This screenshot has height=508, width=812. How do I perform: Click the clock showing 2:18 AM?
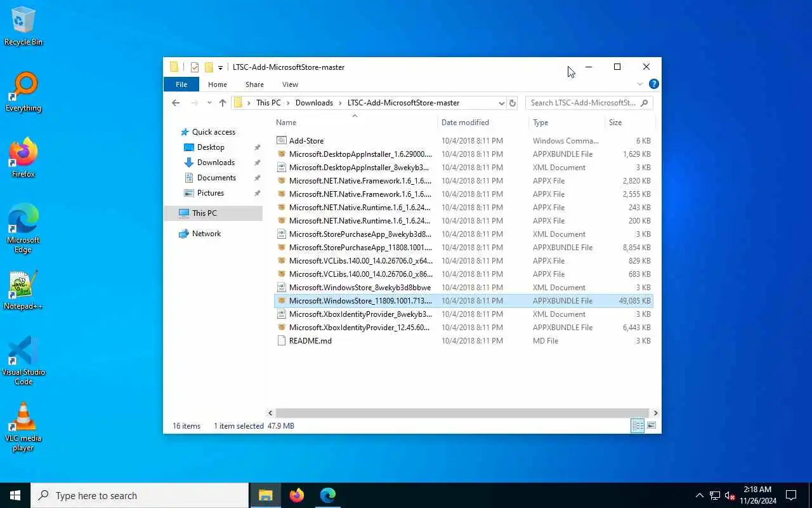(757, 495)
